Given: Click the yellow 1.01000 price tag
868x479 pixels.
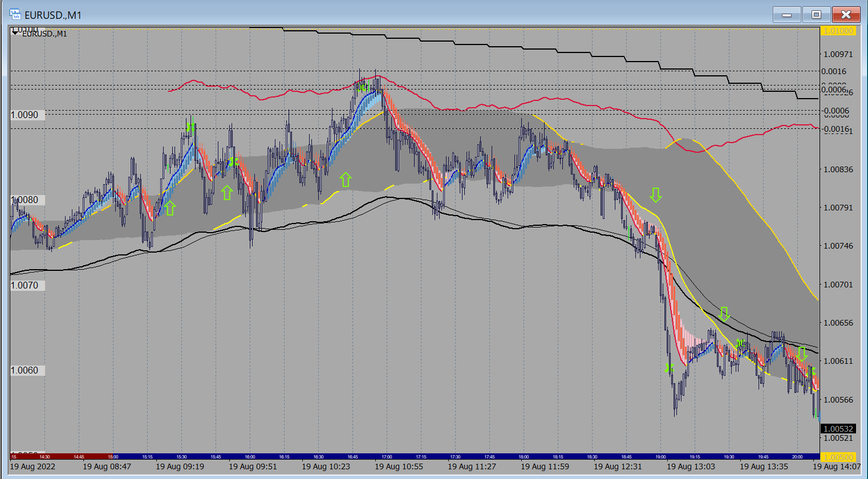Looking at the screenshot, I should 838,31.
